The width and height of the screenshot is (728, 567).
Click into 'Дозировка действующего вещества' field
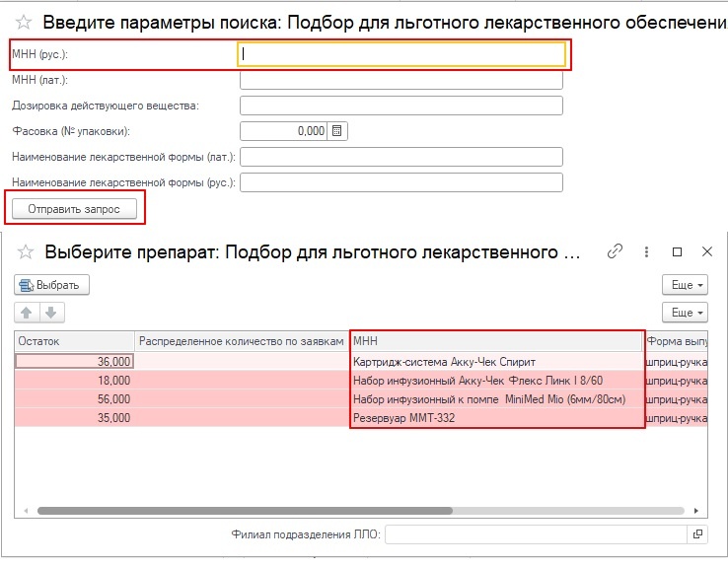click(x=400, y=106)
